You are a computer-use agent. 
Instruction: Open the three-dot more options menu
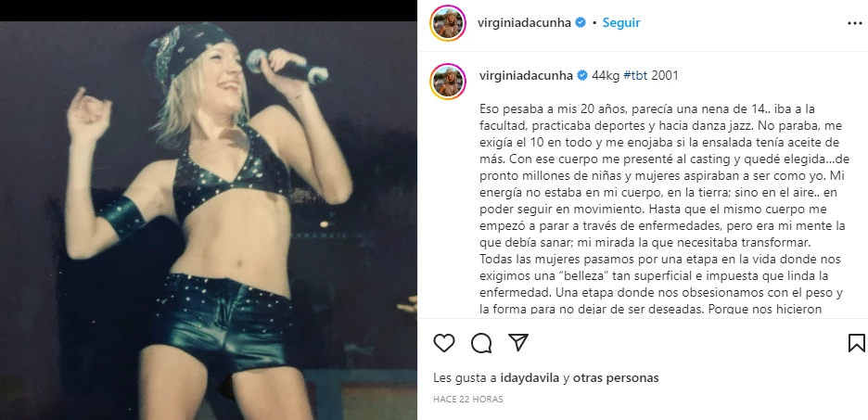click(x=855, y=23)
